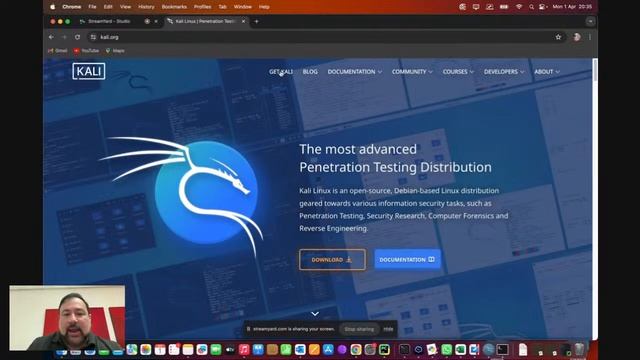Screen dimensions: 640x360
Task: Open the App Store from the Dock
Action: [x=328, y=349]
